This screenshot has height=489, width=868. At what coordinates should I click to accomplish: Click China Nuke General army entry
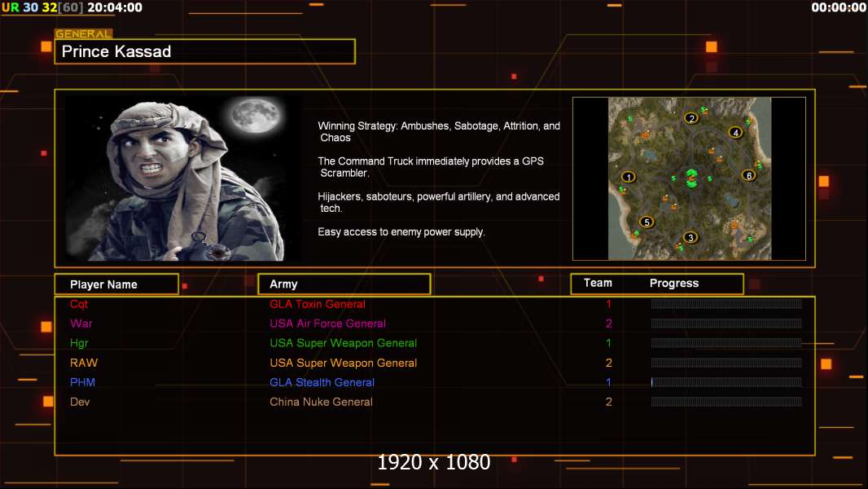321,402
